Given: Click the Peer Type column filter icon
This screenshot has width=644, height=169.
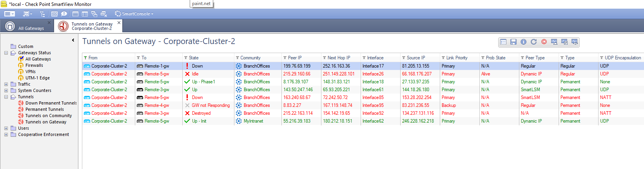Looking at the screenshot, I should [x=522, y=58].
